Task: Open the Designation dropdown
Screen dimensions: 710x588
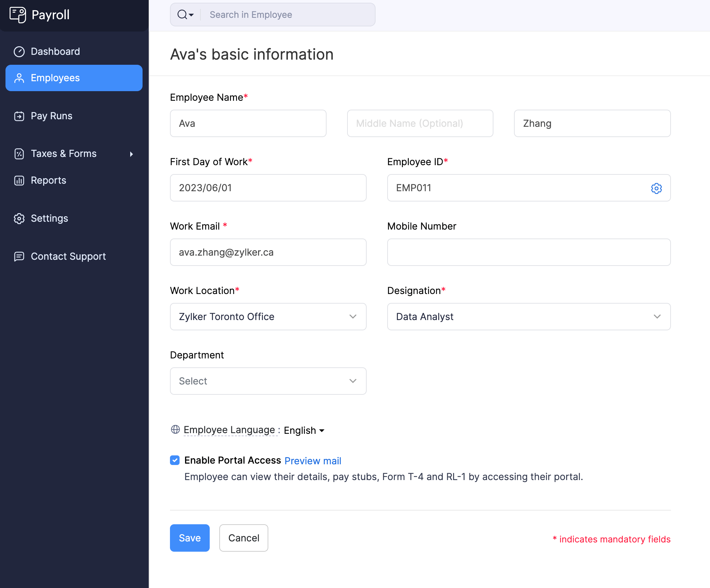Action: point(528,317)
